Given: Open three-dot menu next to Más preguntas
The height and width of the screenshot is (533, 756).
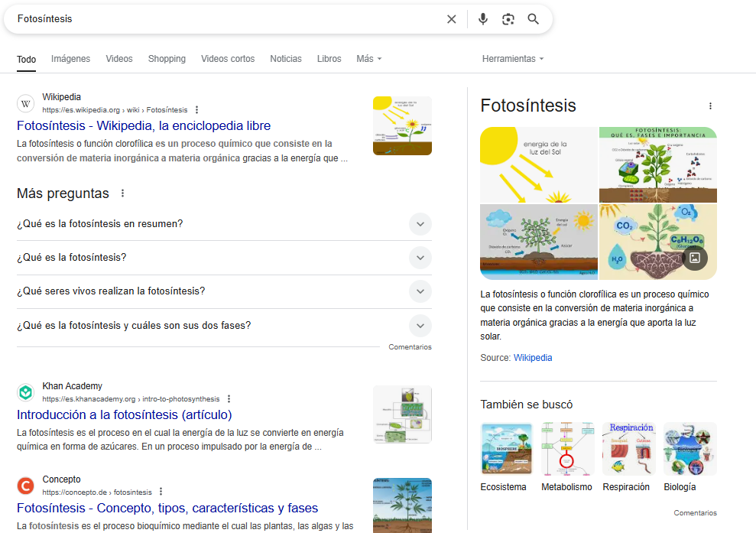Looking at the screenshot, I should [122, 193].
